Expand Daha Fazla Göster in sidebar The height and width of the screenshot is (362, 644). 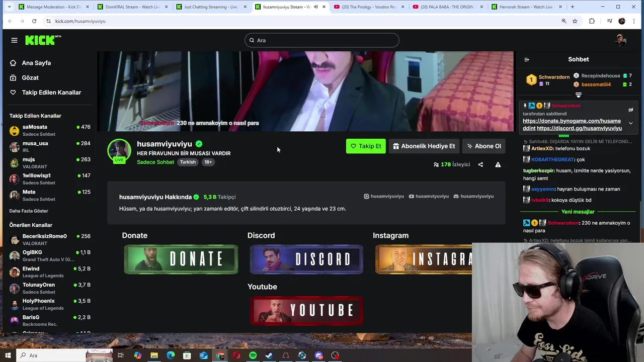29,211
